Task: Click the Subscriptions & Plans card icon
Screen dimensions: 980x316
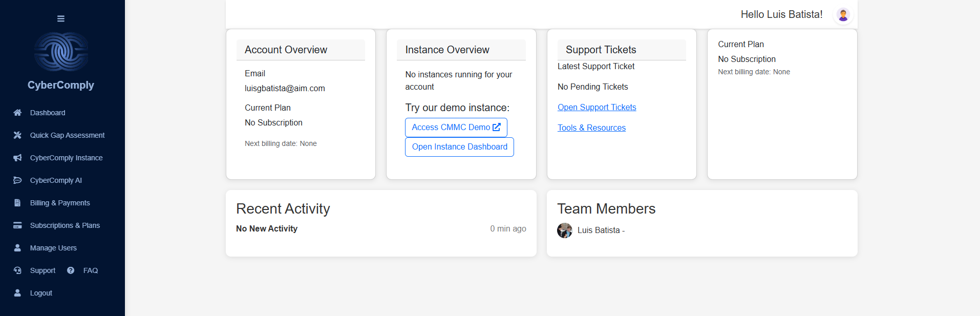Action: coord(17,225)
